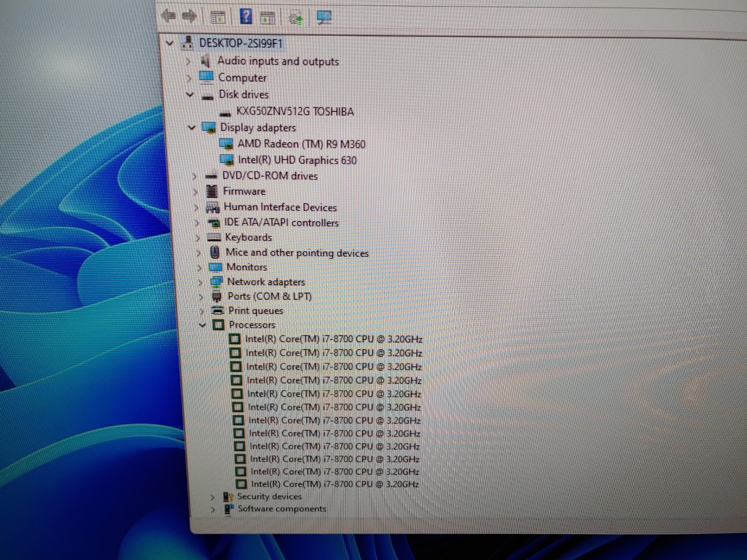Toggle the Show/Hide Console Tree icon
This screenshot has height=560, width=747.
pos(218,17)
